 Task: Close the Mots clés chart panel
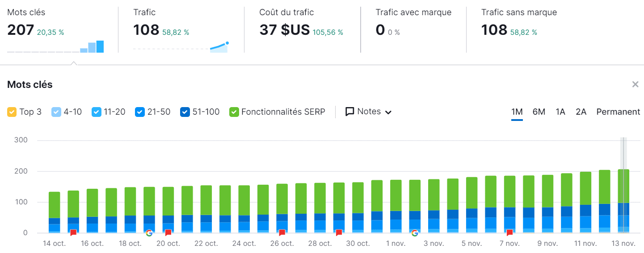pos(635,84)
